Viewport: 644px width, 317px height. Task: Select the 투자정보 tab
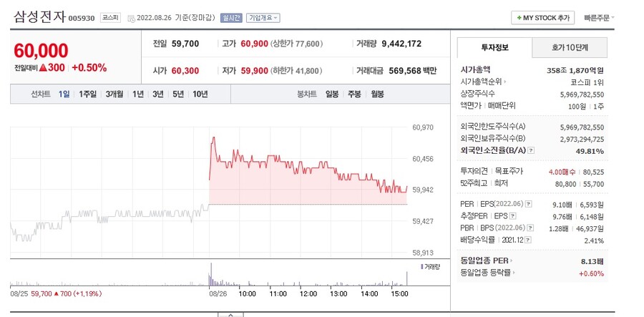(x=494, y=48)
